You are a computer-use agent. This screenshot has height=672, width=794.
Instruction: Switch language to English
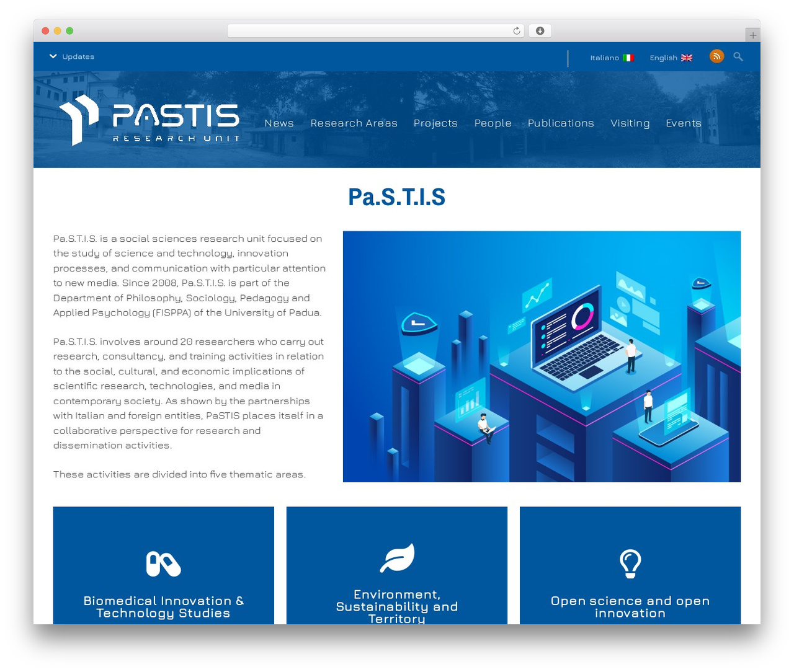671,58
